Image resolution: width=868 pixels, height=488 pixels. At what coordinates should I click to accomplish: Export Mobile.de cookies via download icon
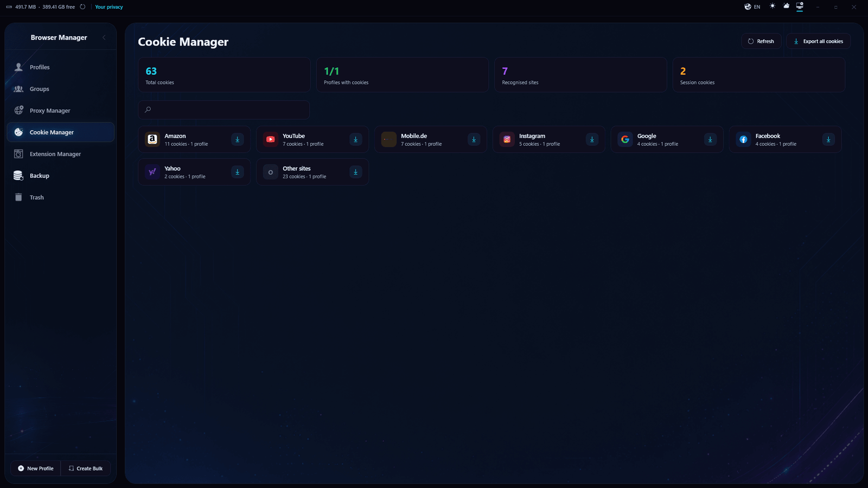474,139
